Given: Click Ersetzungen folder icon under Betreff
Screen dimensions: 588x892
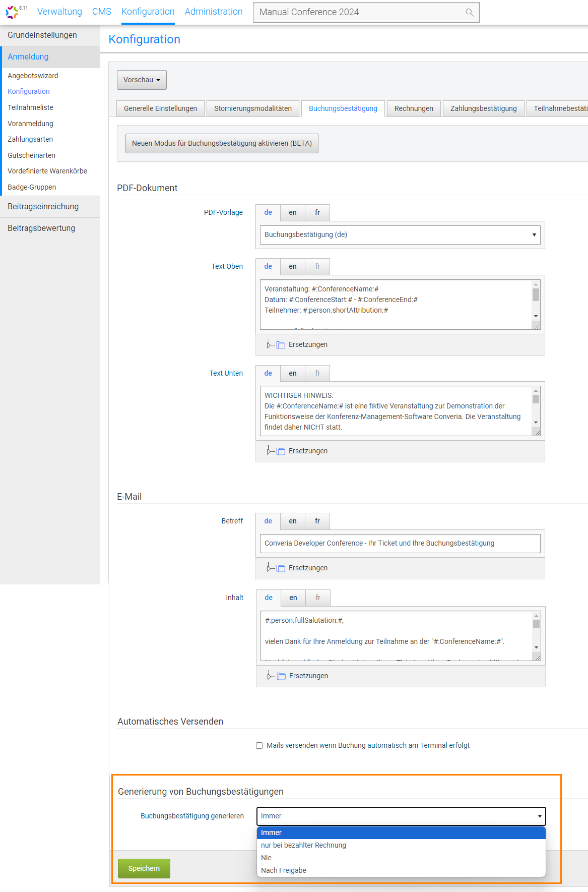Looking at the screenshot, I should pyautogui.click(x=281, y=568).
